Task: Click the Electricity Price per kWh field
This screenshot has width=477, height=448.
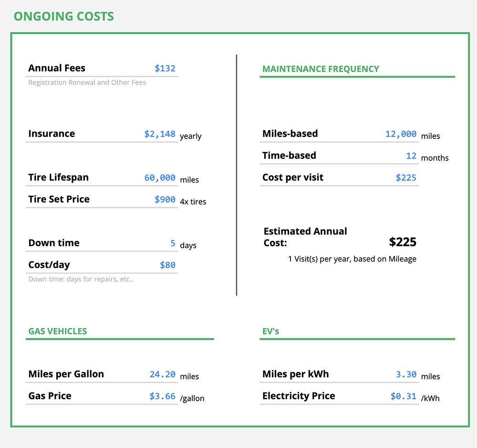Action: [x=404, y=396]
